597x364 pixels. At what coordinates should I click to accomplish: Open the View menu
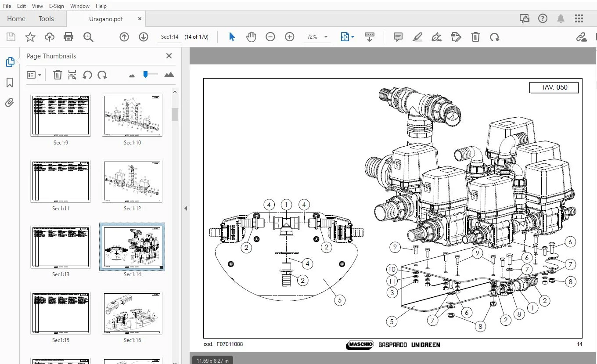click(37, 6)
